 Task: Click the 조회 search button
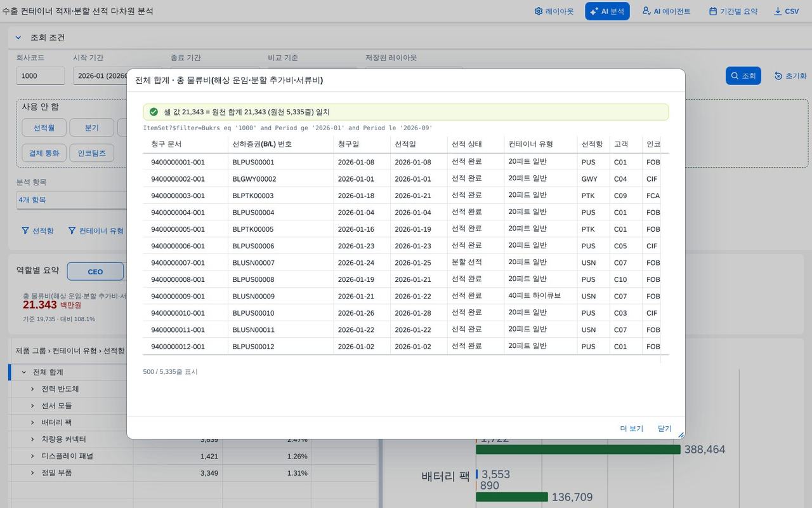point(743,76)
